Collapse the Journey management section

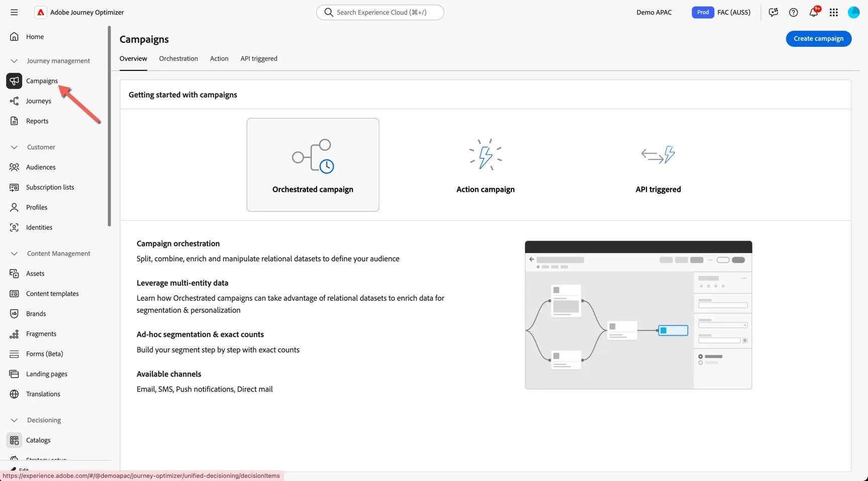pos(14,61)
